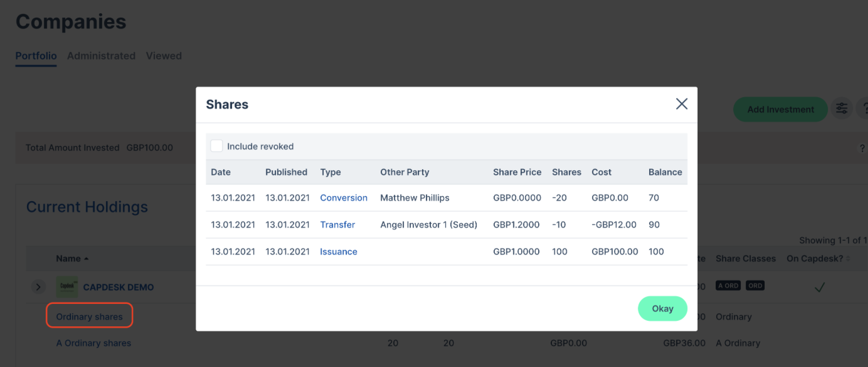
Task: Click the Published column header
Action: (286, 172)
